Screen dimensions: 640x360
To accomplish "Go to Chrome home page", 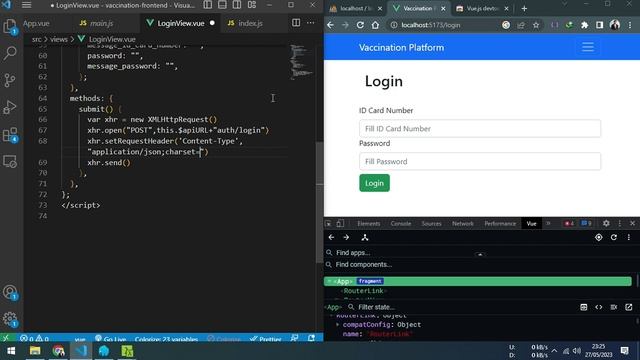I will point(375,25).
